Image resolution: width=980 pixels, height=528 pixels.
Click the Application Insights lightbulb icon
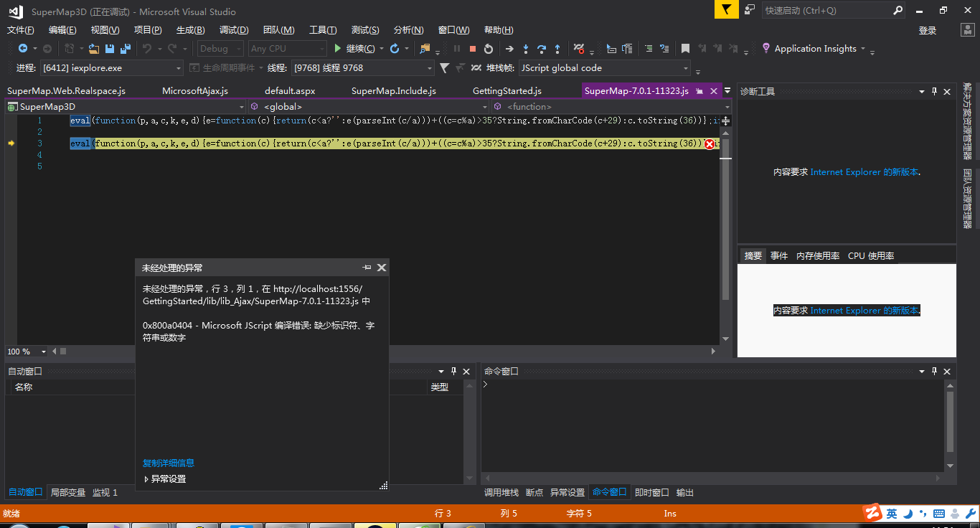766,49
